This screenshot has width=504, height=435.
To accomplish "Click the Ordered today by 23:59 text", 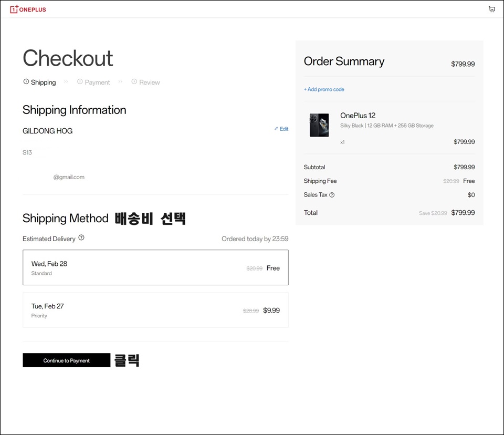I will [x=255, y=239].
